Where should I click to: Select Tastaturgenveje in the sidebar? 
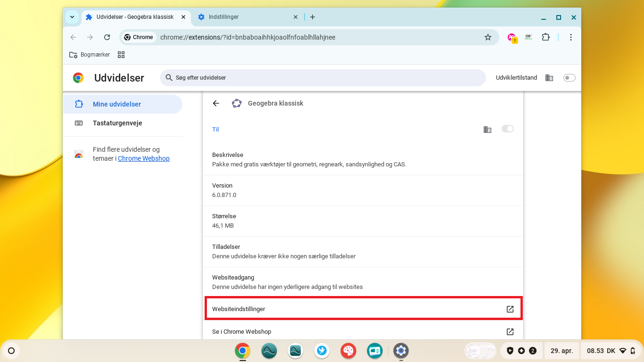click(117, 123)
